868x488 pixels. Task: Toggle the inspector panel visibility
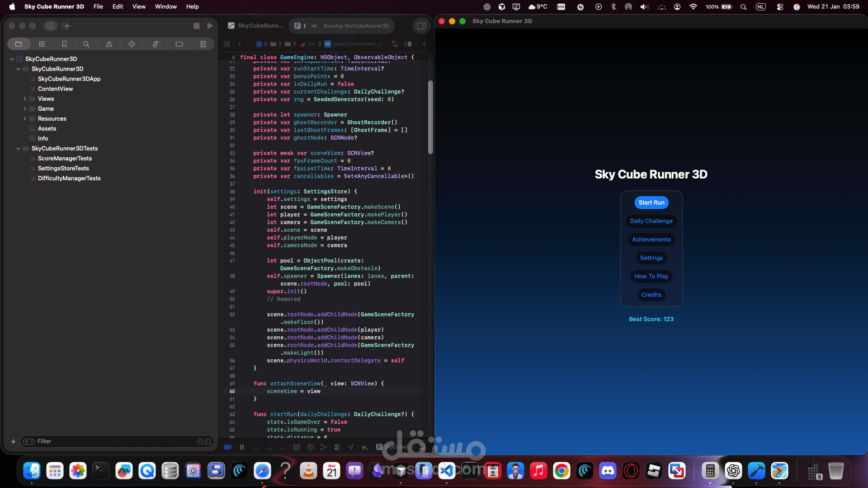pos(421,26)
